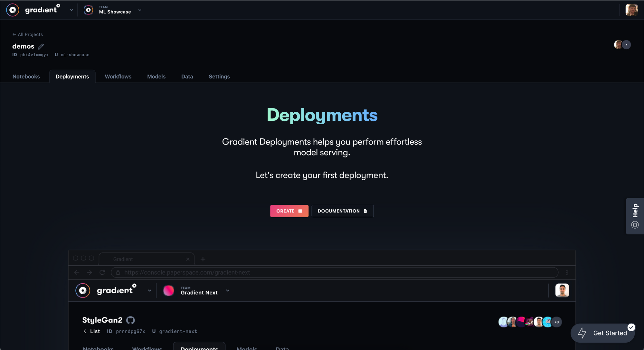The height and width of the screenshot is (350, 644).
Task: Click the add collaborator plus icon
Action: pyautogui.click(x=626, y=45)
